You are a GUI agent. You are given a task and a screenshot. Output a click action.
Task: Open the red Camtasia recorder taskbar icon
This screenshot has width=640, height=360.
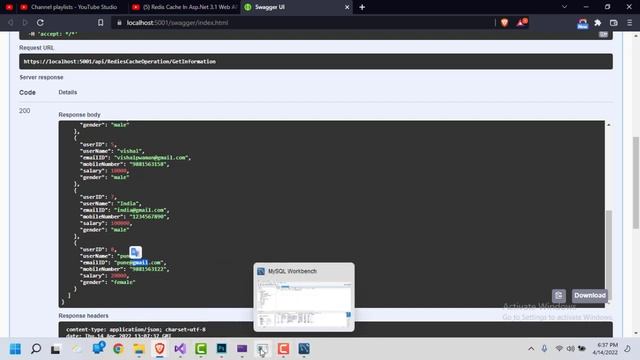[283, 349]
